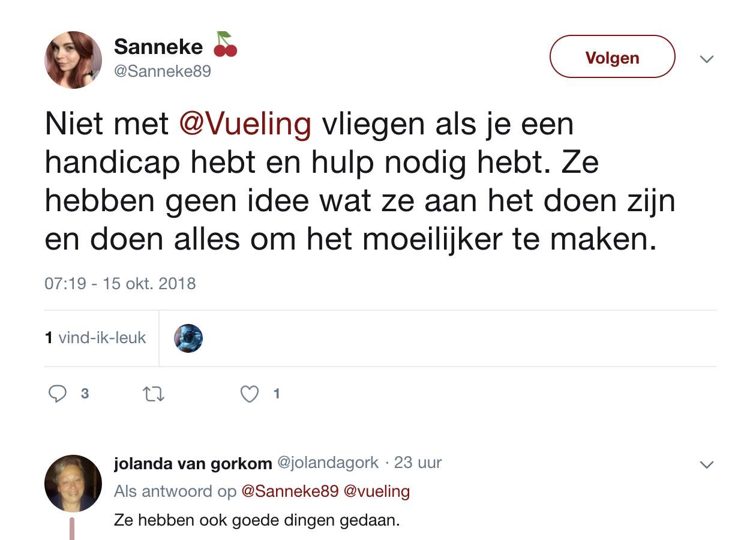Open the 23 uur reply timestamp
The image size is (756, 540).
point(418,463)
